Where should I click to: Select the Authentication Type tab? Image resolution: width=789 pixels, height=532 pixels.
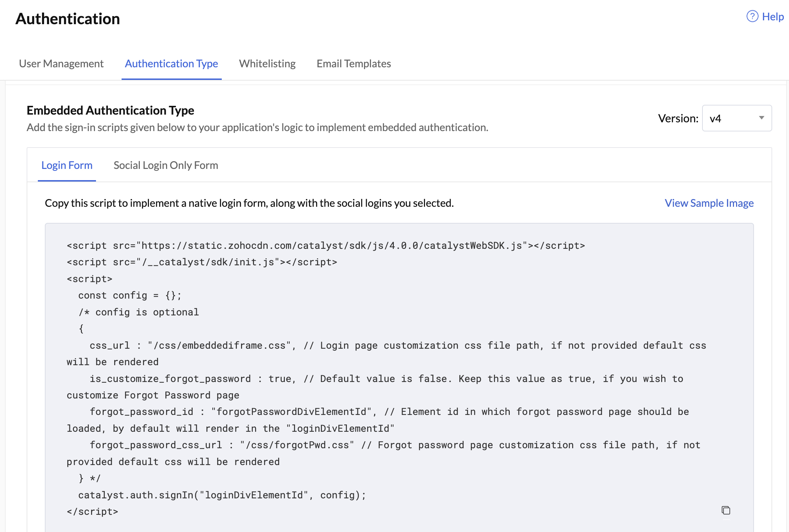click(x=171, y=63)
